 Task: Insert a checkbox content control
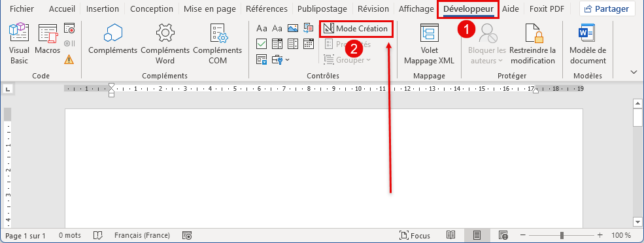click(262, 44)
